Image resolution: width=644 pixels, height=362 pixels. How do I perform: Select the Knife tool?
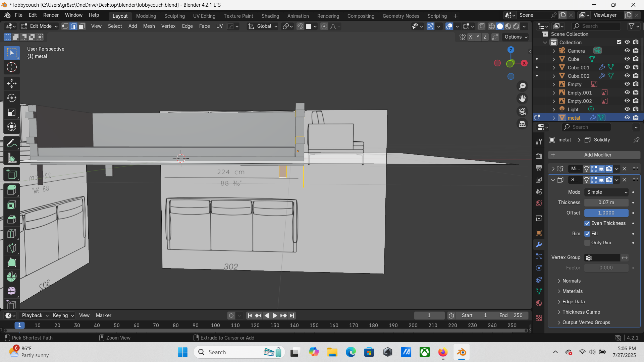click(12, 248)
